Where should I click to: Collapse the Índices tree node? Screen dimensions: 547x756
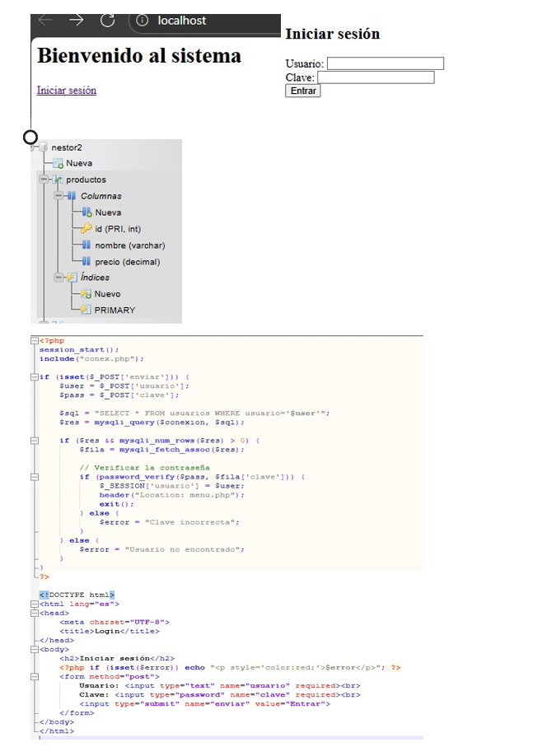pyautogui.click(x=58, y=278)
